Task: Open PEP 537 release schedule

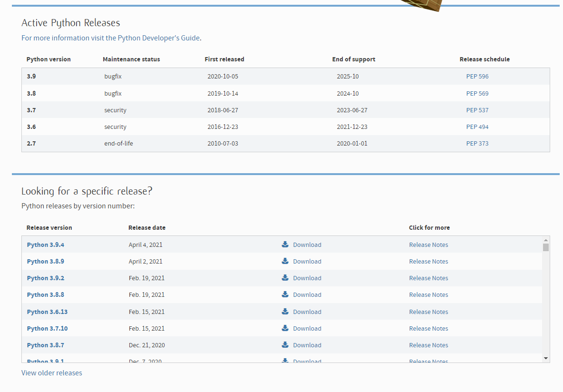Action: [x=477, y=110]
